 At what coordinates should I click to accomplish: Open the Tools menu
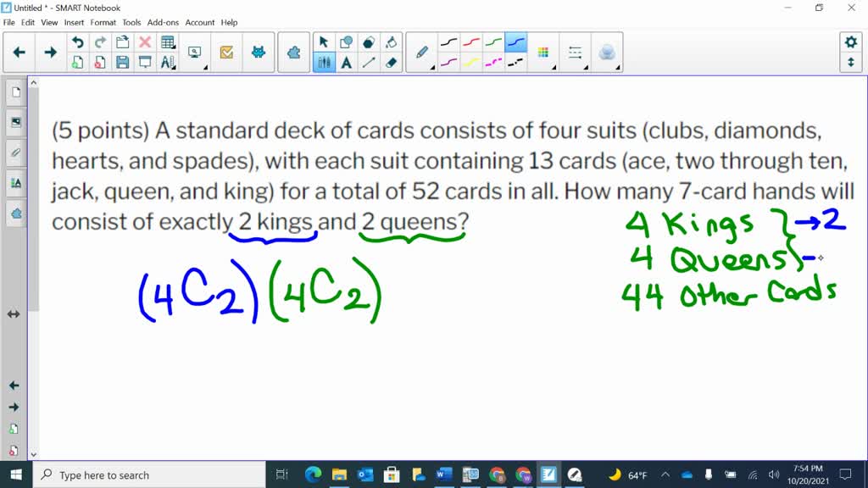pos(131,23)
